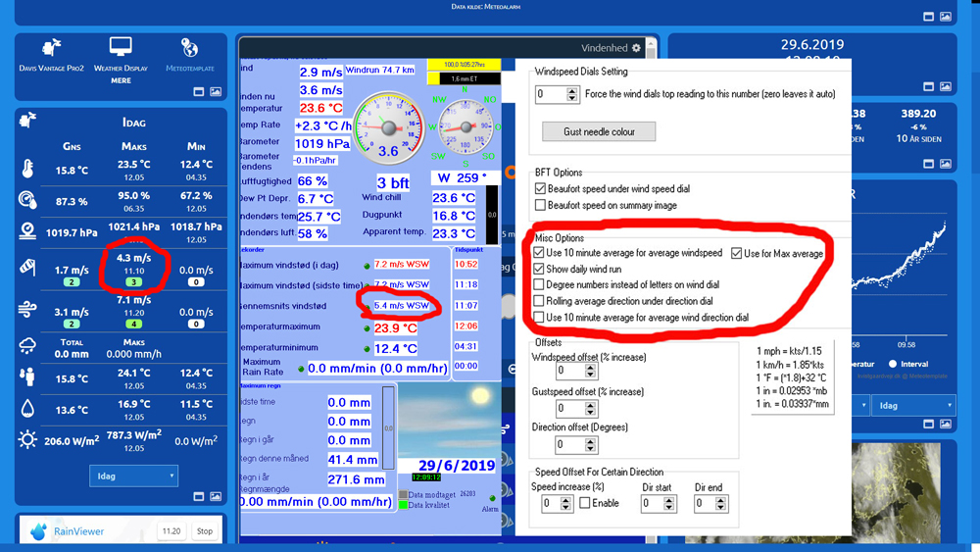
Task: Click Direction offset degrees input field
Action: point(570,445)
